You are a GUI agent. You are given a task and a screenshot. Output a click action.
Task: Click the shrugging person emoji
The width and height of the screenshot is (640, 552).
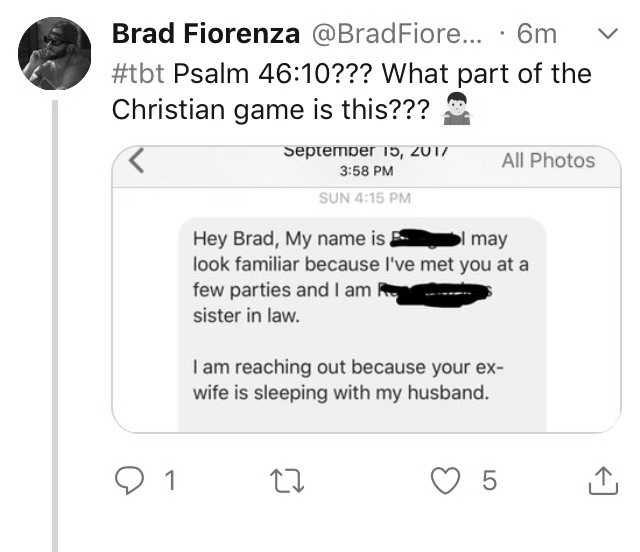[x=457, y=109]
